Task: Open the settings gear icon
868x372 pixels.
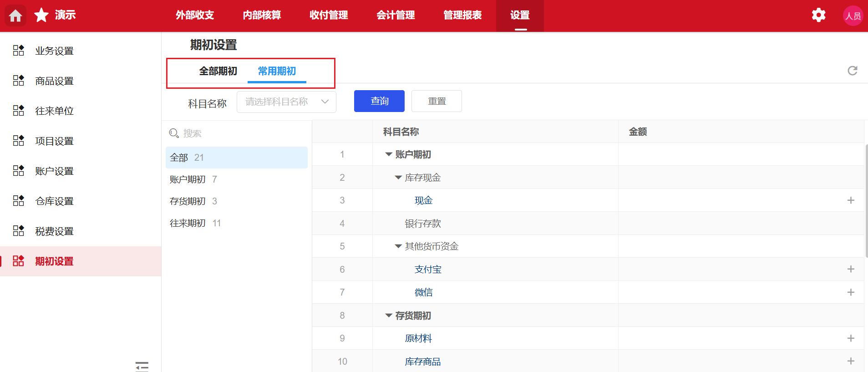Action: pyautogui.click(x=818, y=15)
